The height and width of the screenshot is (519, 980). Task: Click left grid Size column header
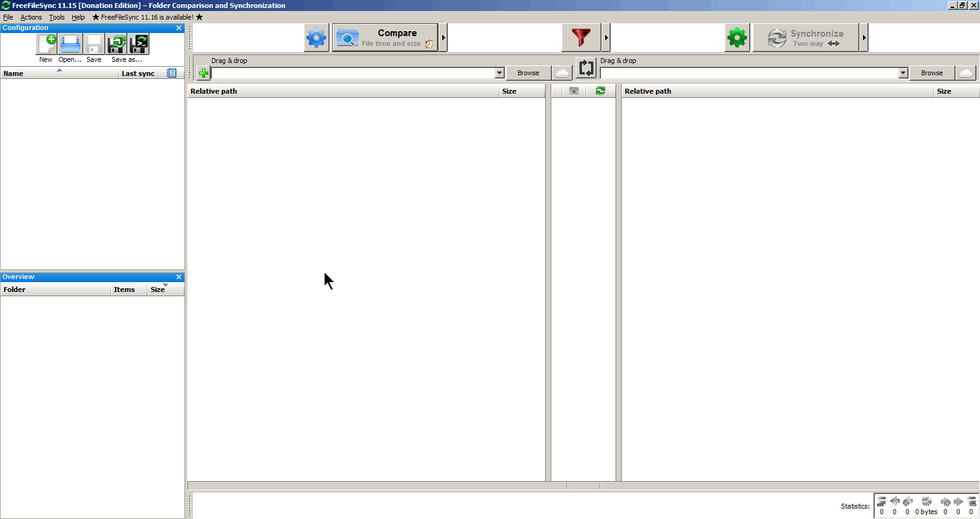pyautogui.click(x=522, y=91)
